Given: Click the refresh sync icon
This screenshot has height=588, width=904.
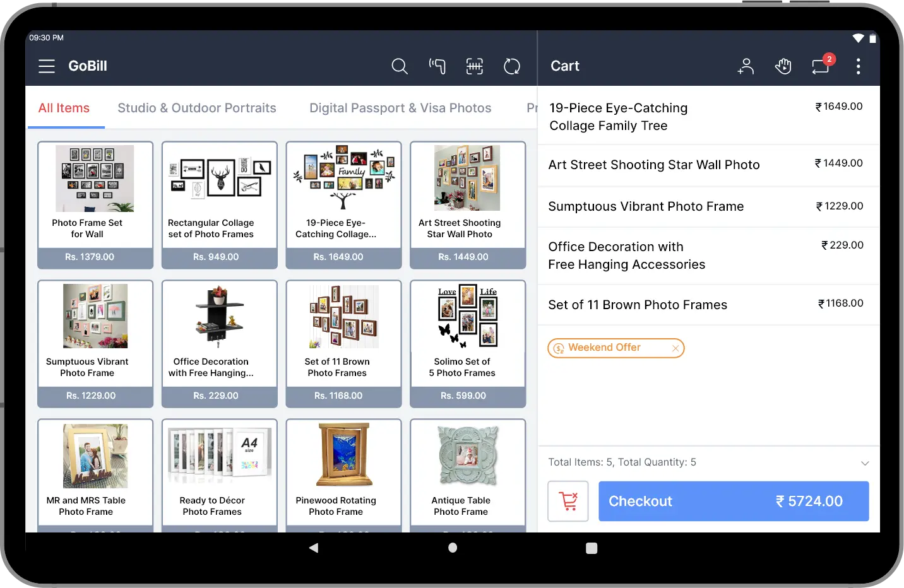Looking at the screenshot, I should (512, 66).
